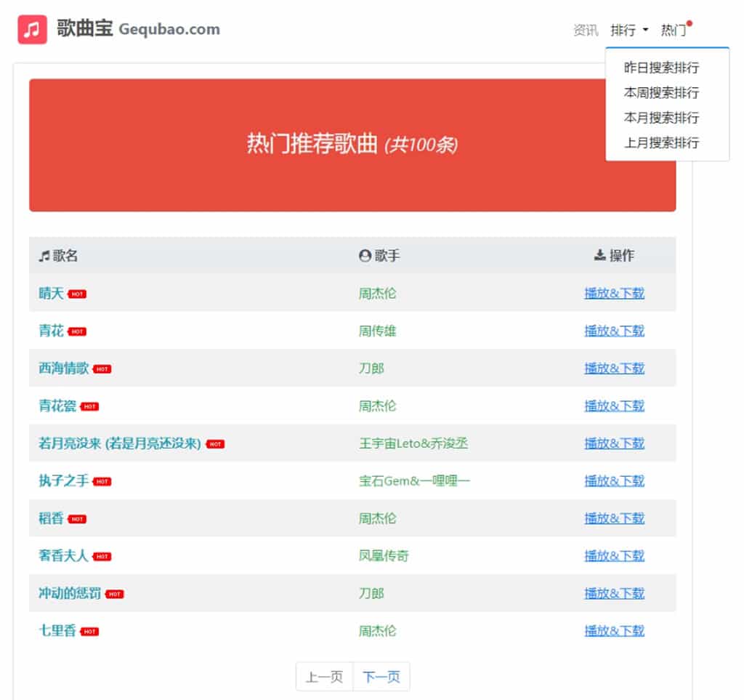This screenshot has width=744, height=700.
Task: Open the song 西海情歌
Action: pyautogui.click(x=64, y=369)
